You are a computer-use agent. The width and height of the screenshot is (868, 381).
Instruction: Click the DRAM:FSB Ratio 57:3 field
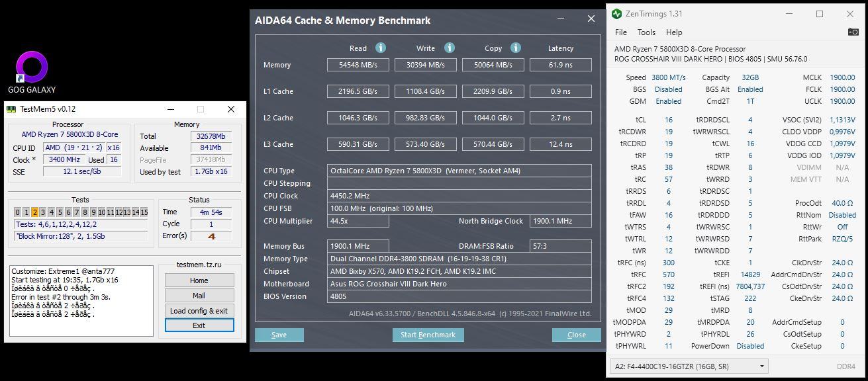pos(561,246)
